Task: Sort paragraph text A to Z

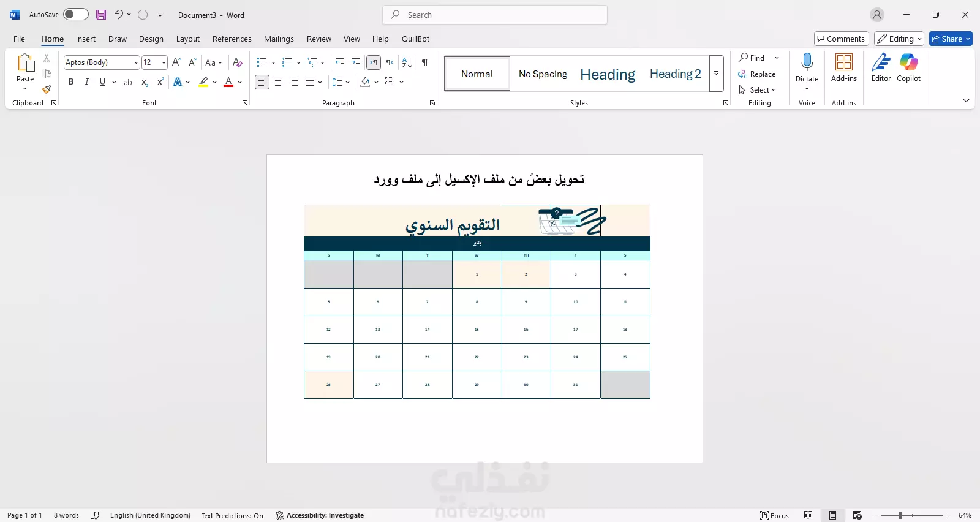Action: pos(407,62)
